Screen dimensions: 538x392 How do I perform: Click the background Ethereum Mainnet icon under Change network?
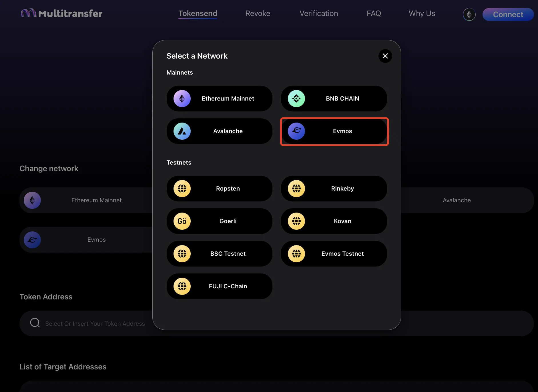coord(32,200)
